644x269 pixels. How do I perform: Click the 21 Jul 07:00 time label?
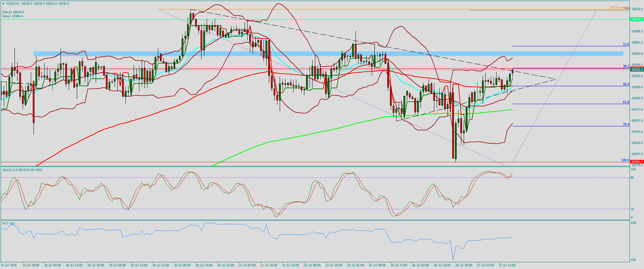click(247, 265)
